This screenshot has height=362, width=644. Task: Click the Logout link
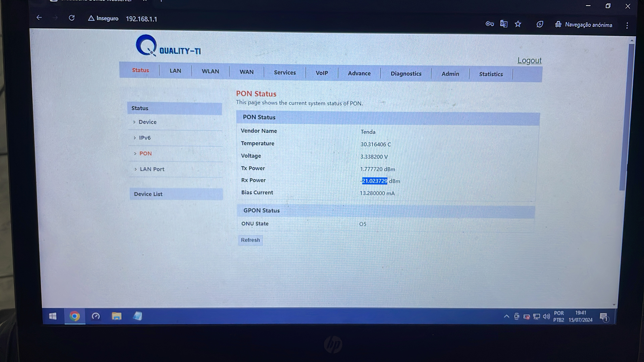[529, 61]
